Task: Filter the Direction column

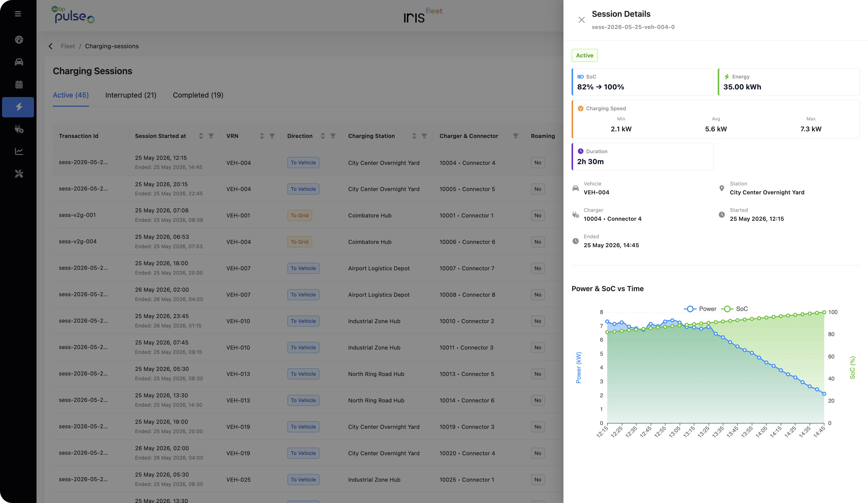Action: [333, 136]
